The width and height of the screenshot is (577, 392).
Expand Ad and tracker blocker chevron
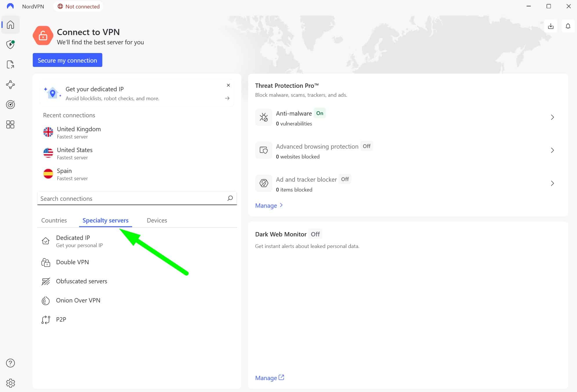click(x=552, y=183)
